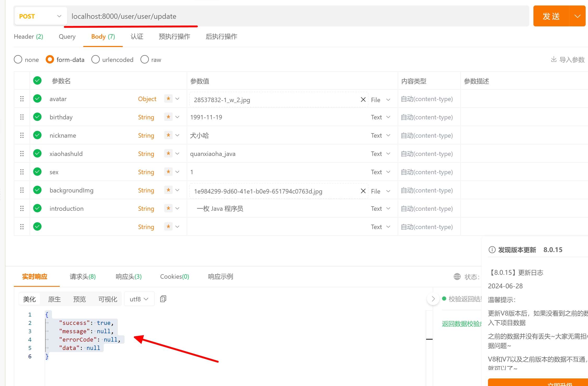Select the urlencoded radio option
Screen dimensions: 588x386
[x=96, y=60]
